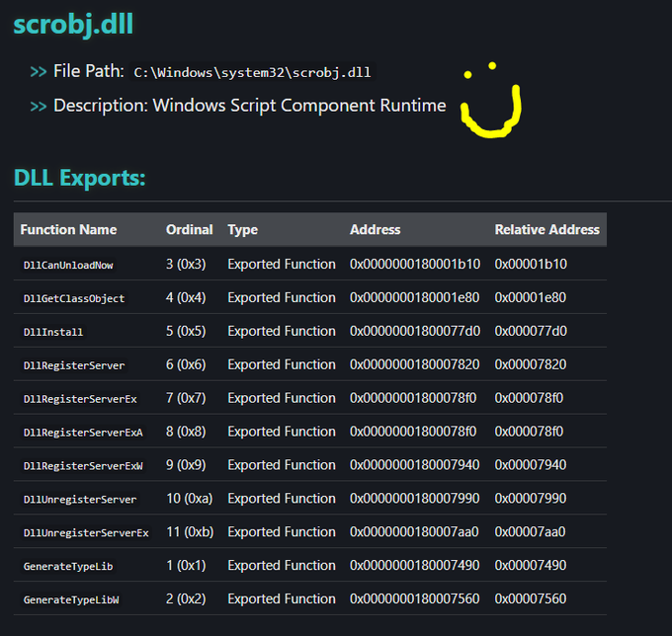The height and width of the screenshot is (636, 672).
Task: Click the Windows Script Component Runtime description
Action: coord(299,106)
